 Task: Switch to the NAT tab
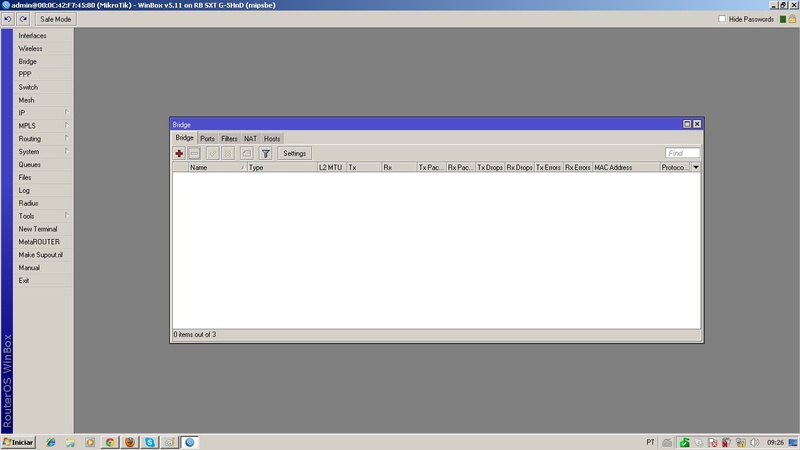pyautogui.click(x=250, y=139)
